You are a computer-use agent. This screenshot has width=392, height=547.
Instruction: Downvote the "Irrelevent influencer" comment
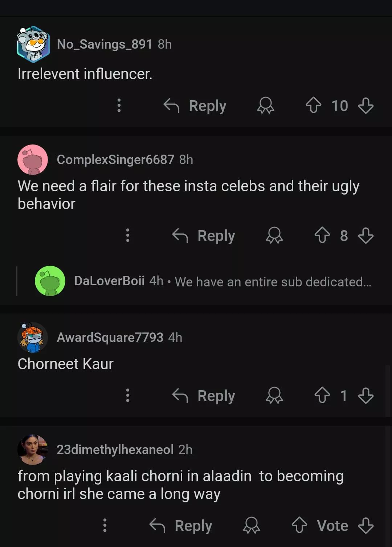(366, 106)
